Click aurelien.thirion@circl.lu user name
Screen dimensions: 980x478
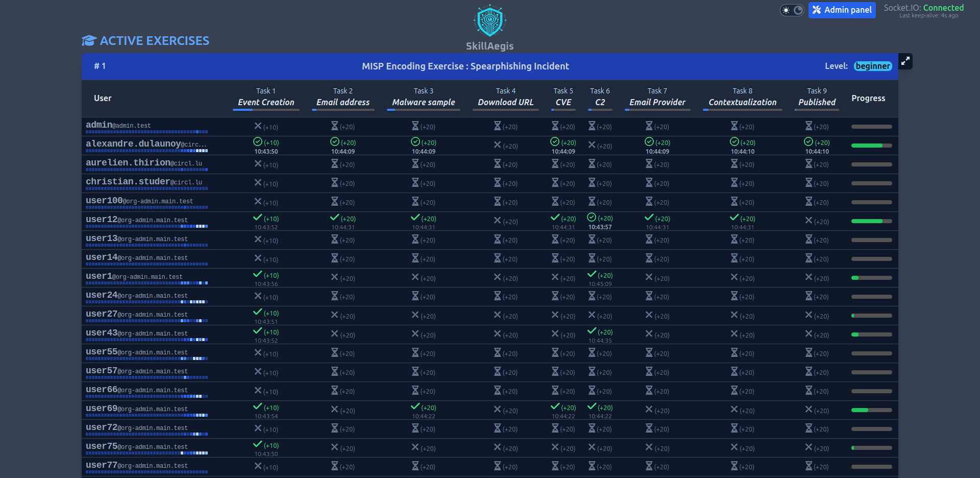(144, 162)
